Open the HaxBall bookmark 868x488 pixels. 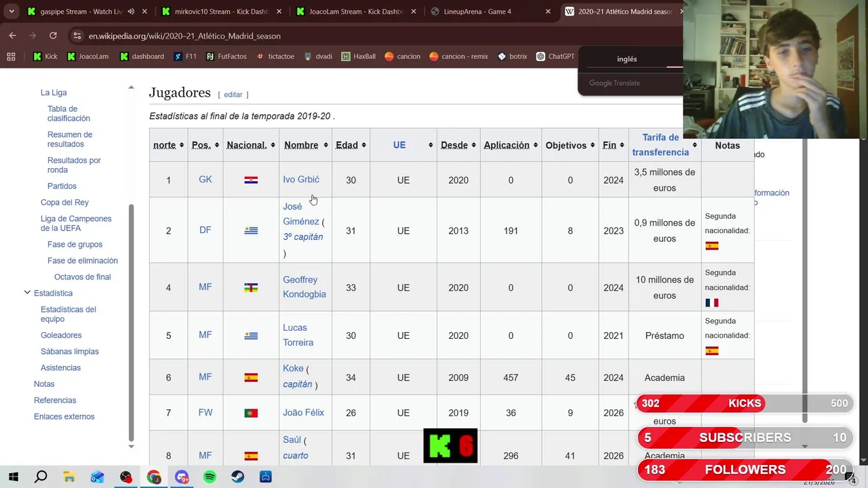(359, 56)
